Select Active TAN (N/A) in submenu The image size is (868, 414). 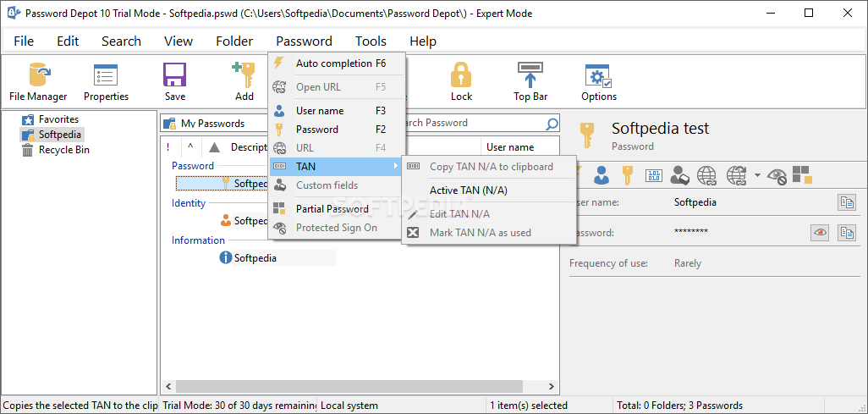click(x=468, y=190)
